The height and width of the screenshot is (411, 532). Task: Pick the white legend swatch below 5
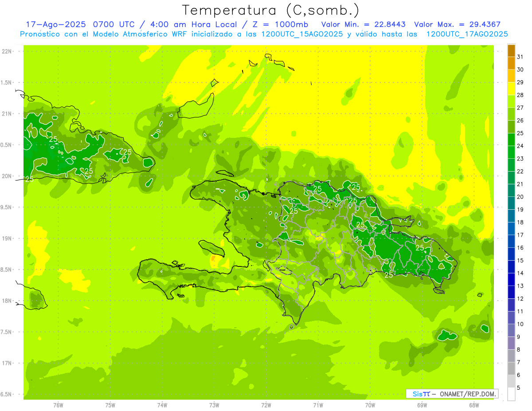[x=511, y=394]
